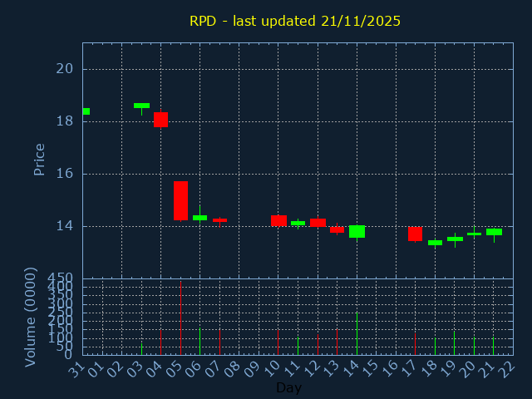Select the day 09 tick label on x-axis
This screenshot has width=532, height=399.
pyautogui.click(x=252, y=367)
